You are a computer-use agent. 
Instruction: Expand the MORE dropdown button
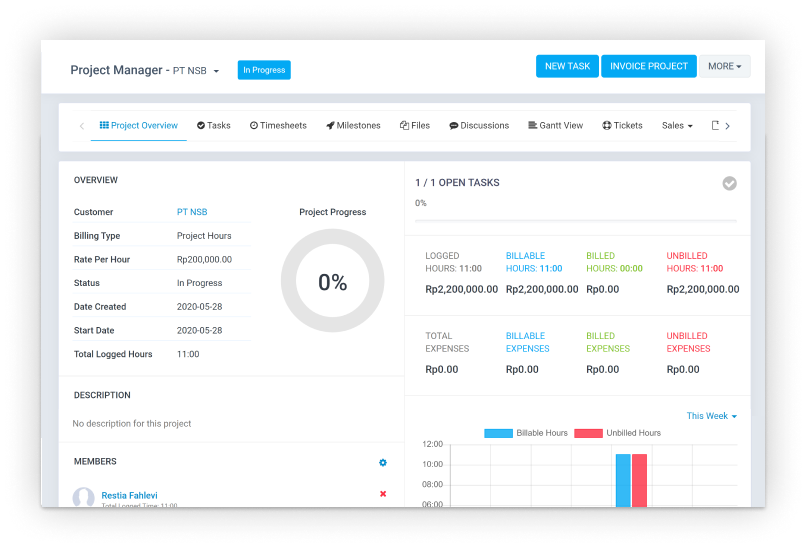click(x=724, y=66)
